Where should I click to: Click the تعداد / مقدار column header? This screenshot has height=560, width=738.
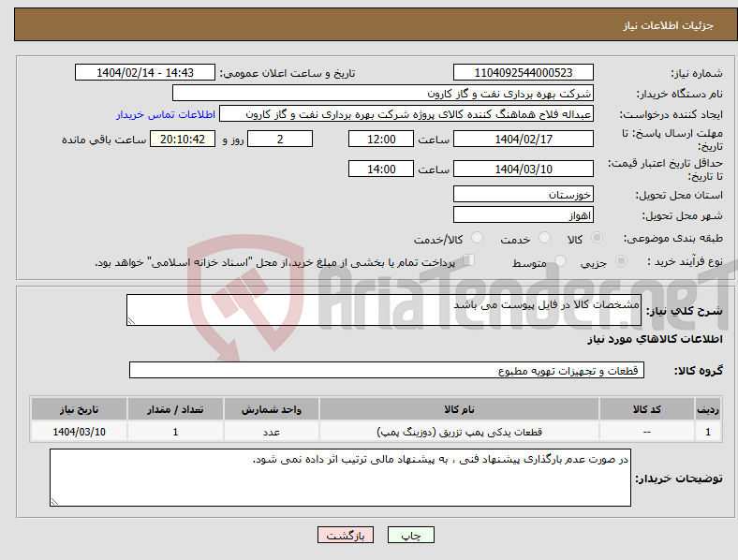(175, 409)
